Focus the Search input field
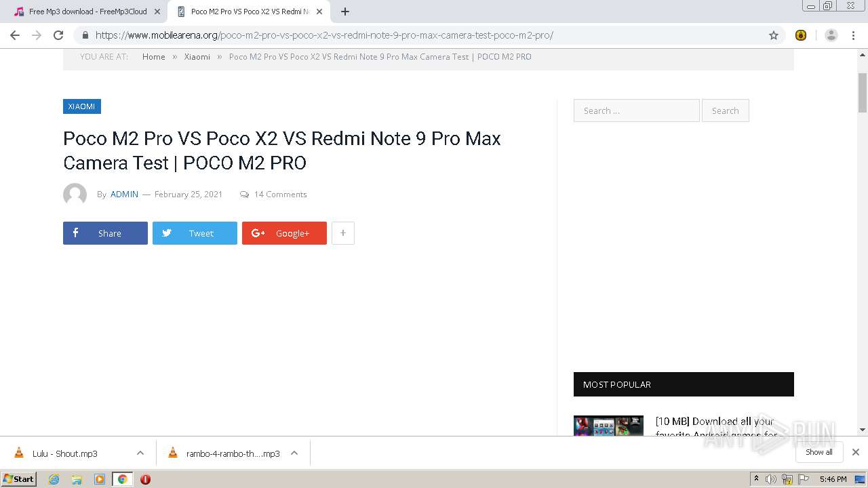The image size is (868, 488). click(x=636, y=110)
